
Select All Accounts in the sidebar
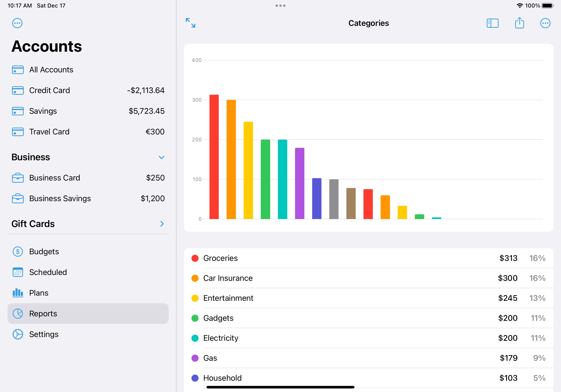point(51,70)
